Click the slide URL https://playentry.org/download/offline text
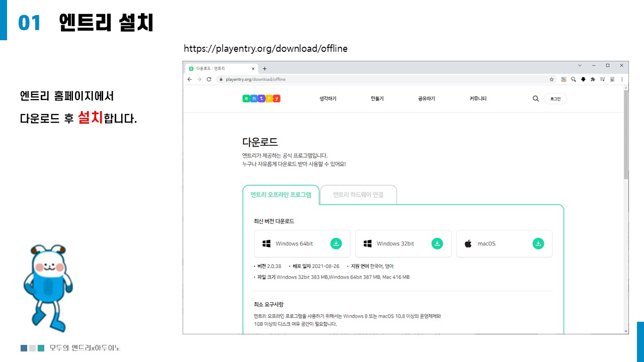The width and height of the screenshot is (644, 362). pyautogui.click(x=266, y=49)
